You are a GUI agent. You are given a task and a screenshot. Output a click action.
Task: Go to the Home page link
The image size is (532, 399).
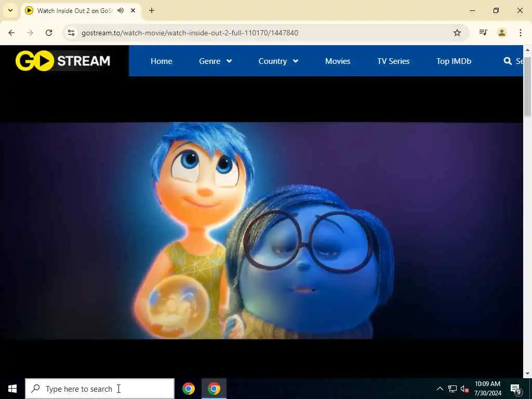161,61
